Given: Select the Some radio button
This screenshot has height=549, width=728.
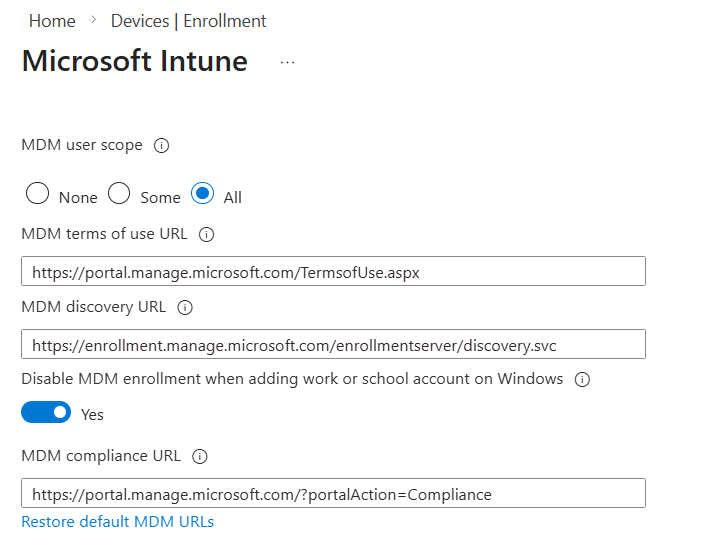Looking at the screenshot, I should point(119,194).
